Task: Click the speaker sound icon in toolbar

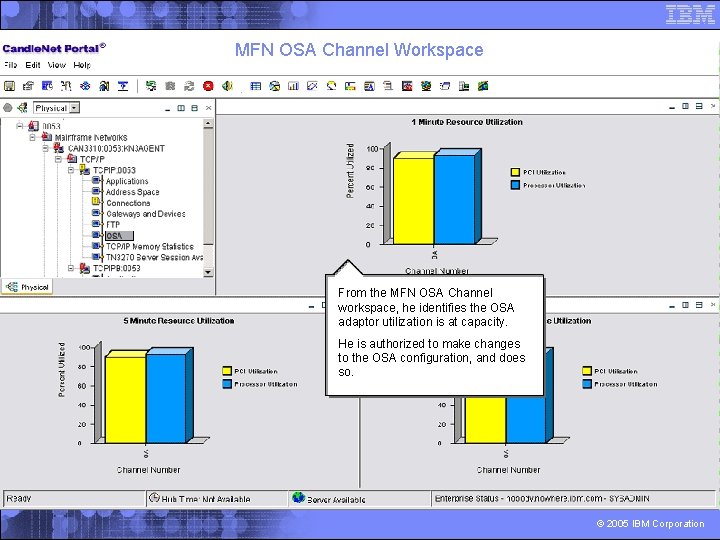Action: click(x=227, y=86)
